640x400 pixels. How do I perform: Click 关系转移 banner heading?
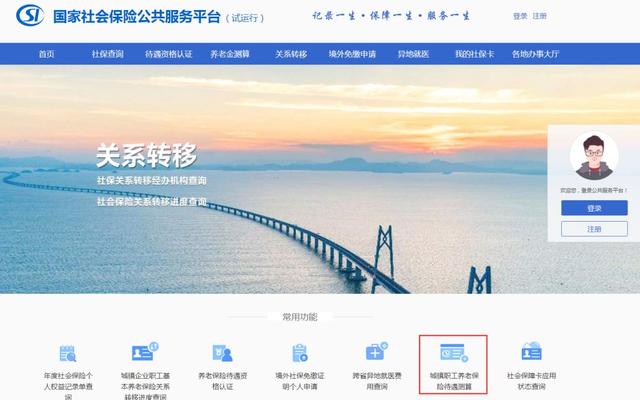pyautogui.click(x=147, y=156)
